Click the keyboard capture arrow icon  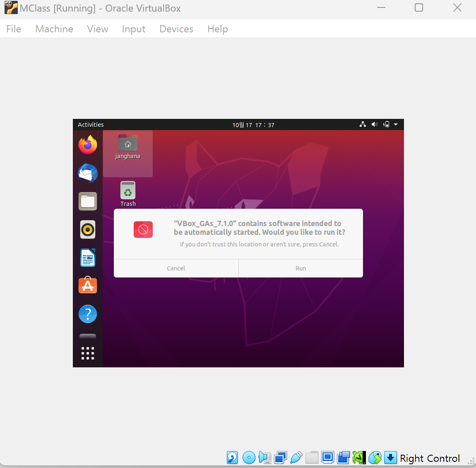390,458
